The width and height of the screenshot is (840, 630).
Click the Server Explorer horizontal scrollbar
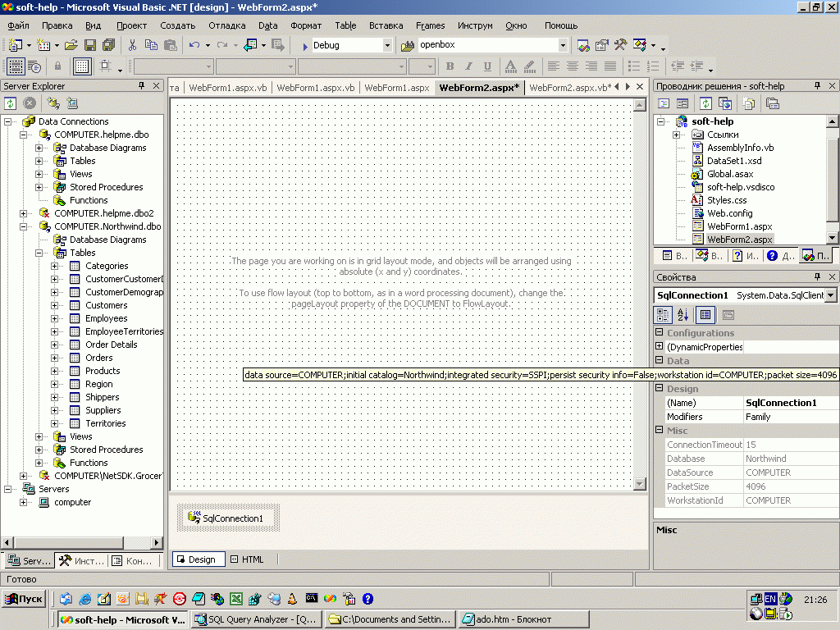[82, 543]
